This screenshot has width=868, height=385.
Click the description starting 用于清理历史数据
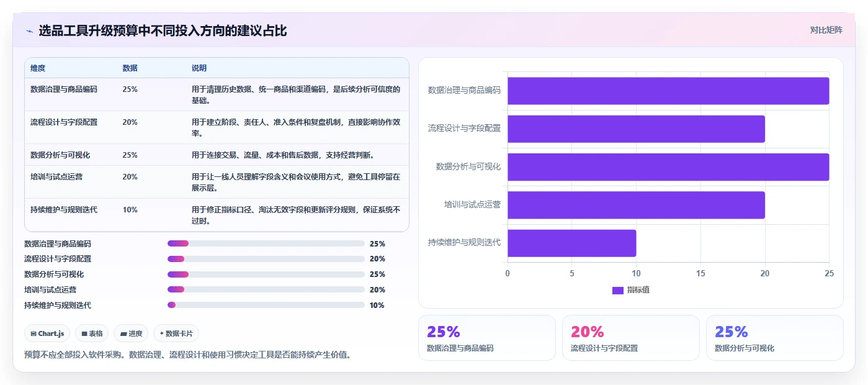(296, 94)
